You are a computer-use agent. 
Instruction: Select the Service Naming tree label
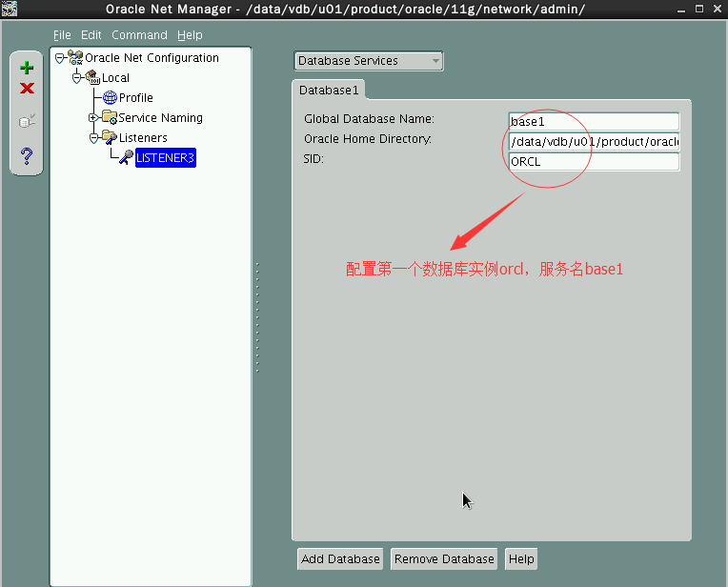(x=161, y=118)
